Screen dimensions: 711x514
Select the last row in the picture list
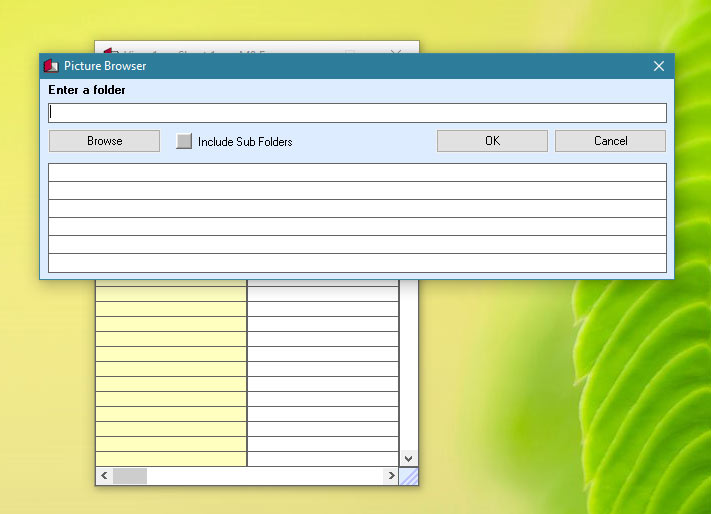pyautogui.click(x=357, y=263)
